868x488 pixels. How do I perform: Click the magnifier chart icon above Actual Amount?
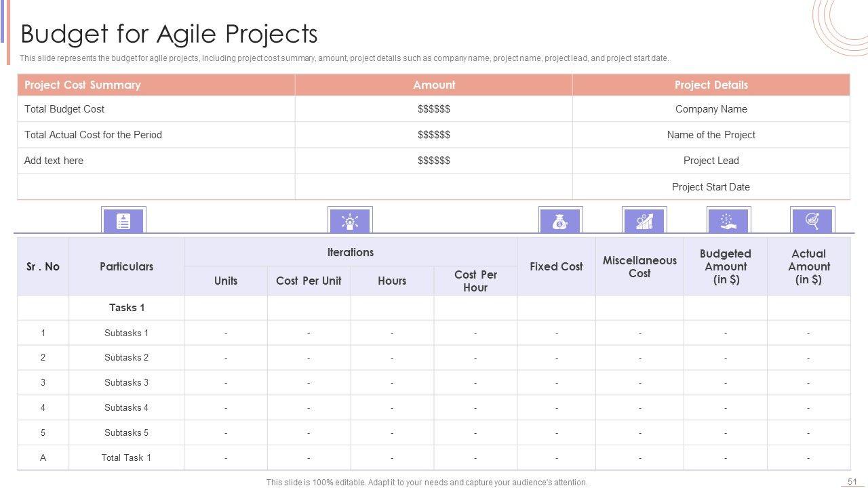point(812,221)
